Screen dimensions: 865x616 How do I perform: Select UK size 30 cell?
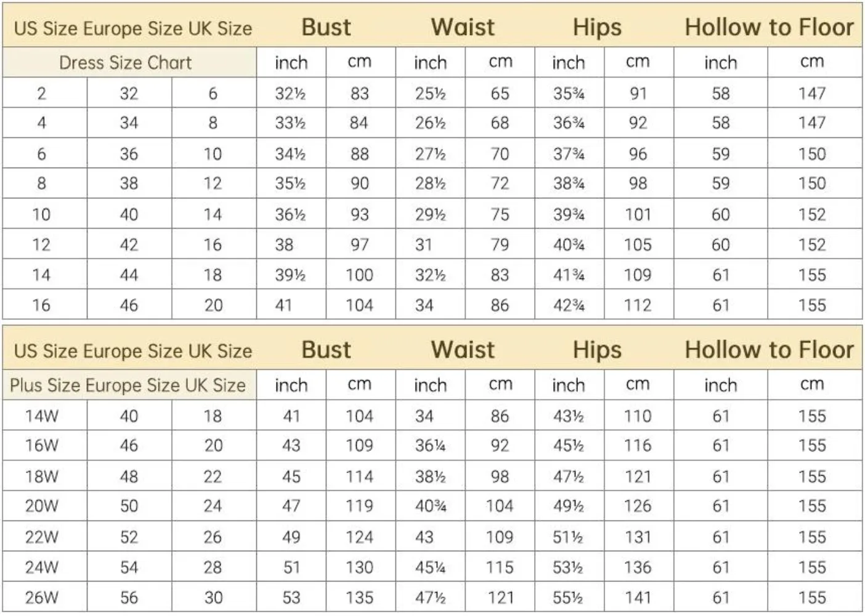coord(213,597)
